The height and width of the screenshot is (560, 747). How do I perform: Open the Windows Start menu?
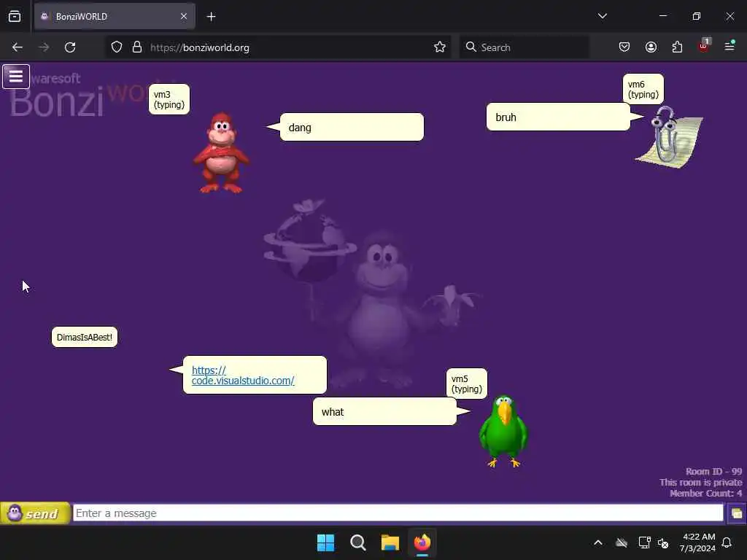tap(326, 542)
